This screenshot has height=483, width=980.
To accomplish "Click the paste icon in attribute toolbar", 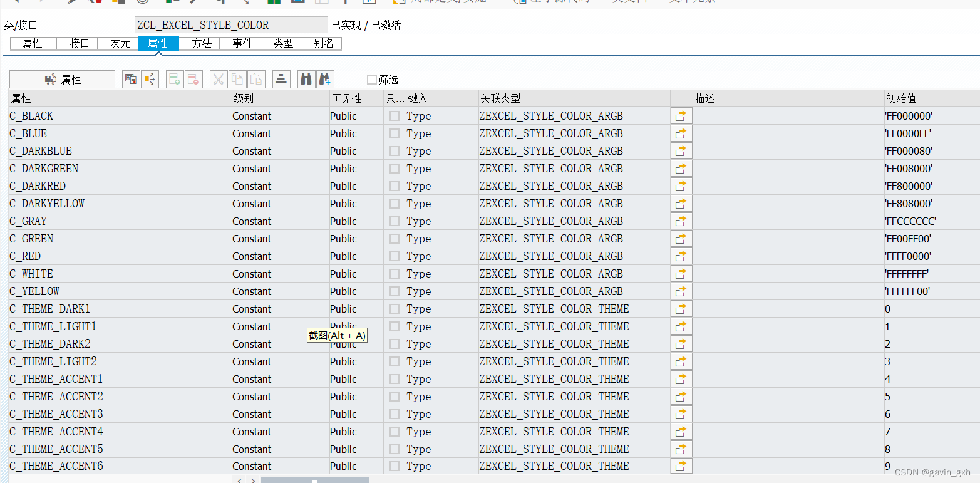I will tap(255, 78).
